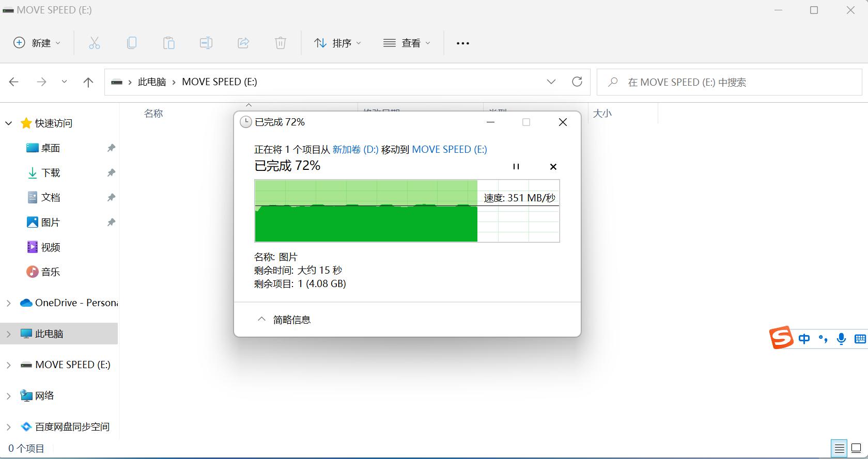This screenshot has height=459, width=868.
Task: Click the 新加卷 (D:) source link
Action: tap(355, 150)
